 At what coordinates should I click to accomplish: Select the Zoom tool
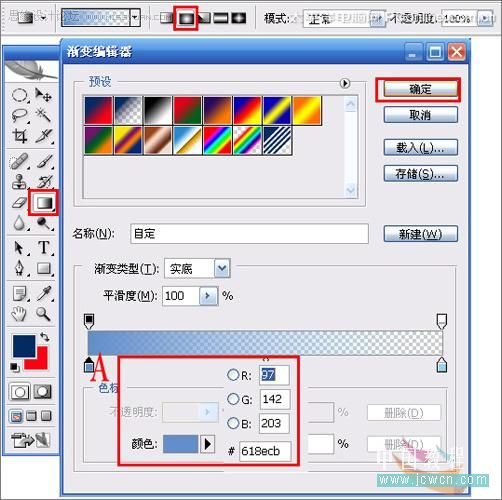[43, 314]
